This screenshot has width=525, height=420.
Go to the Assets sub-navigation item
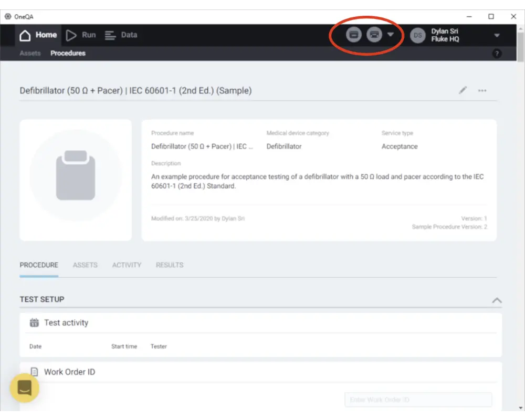pyautogui.click(x=30, y=54)
